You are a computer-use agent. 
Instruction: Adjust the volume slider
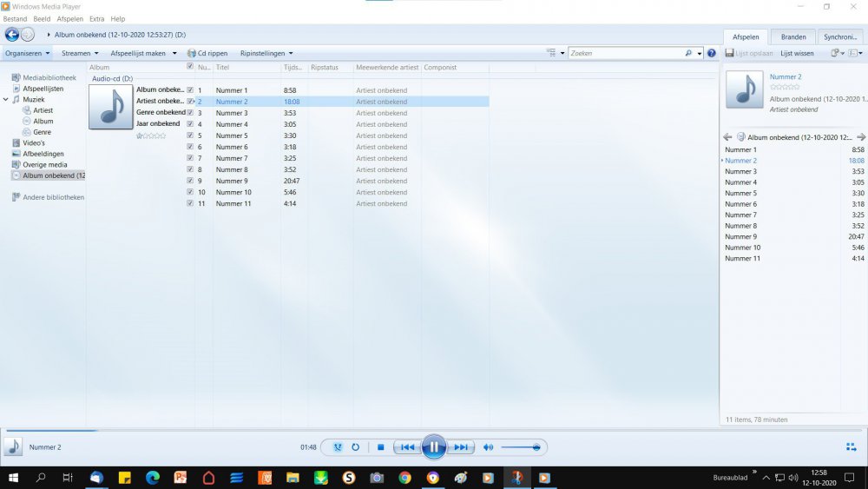click(x=520, y=447)
